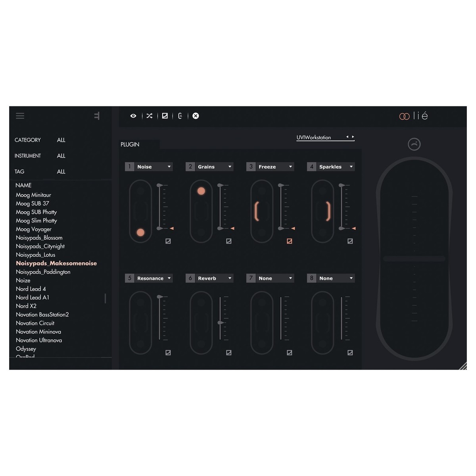Select previous plugin with left arrow
This screenshot has height=476, width=476.
347,137
